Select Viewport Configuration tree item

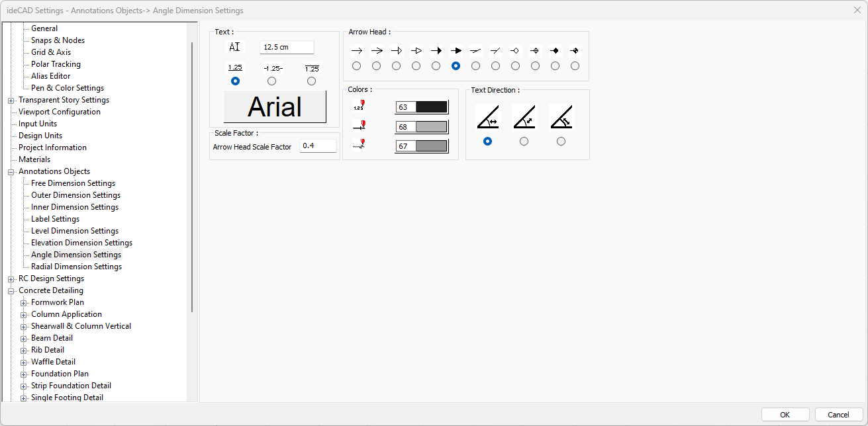(x=60, y=112)
